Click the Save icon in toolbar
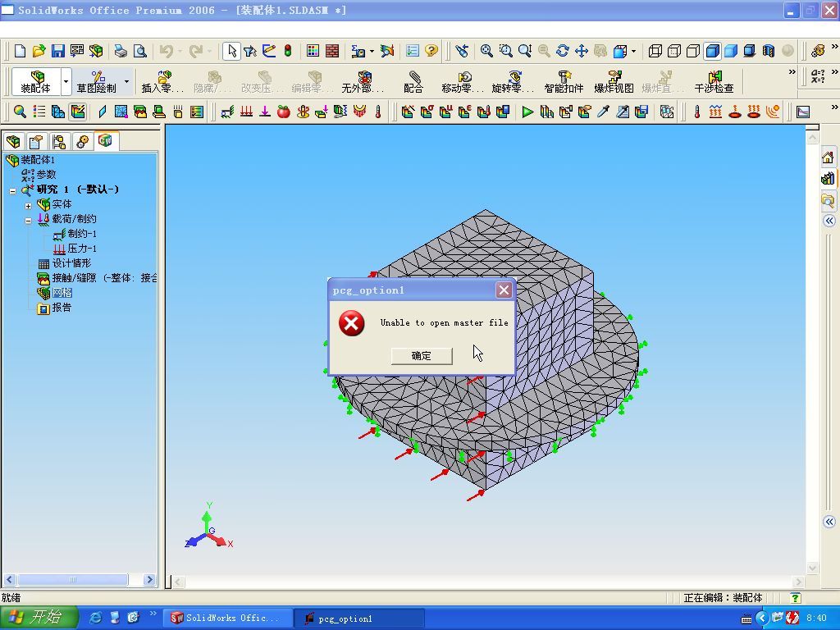 [57, 51]
